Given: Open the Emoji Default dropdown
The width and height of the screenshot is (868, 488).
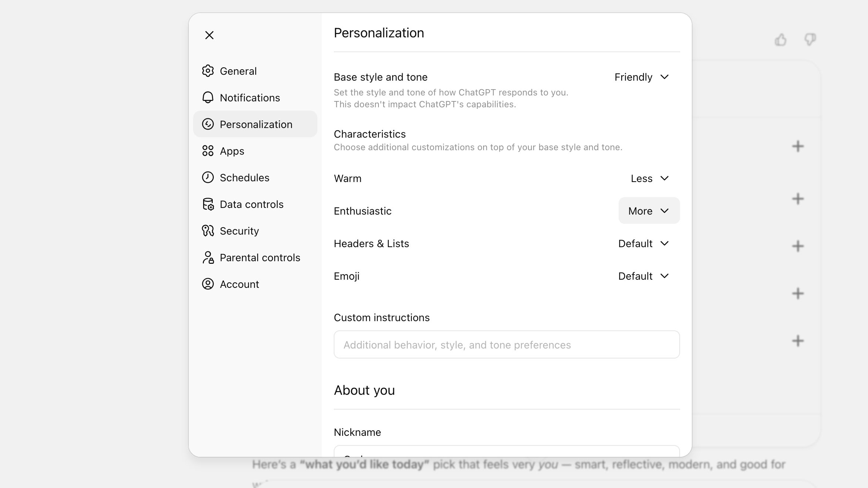Looking at the screenshot, I should point(644,276).
